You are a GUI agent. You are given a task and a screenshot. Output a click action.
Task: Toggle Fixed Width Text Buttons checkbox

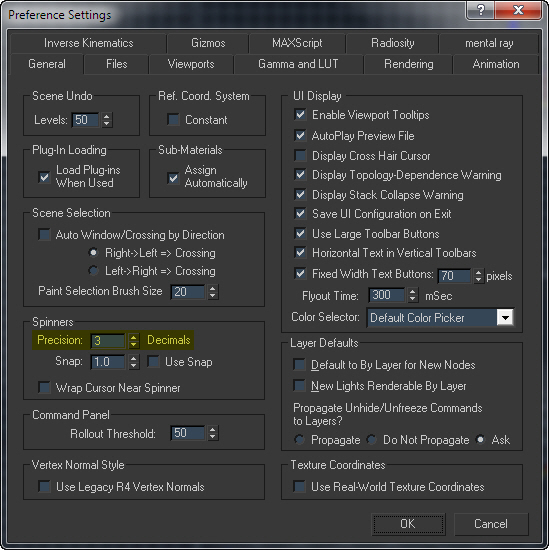coord(300,274)
